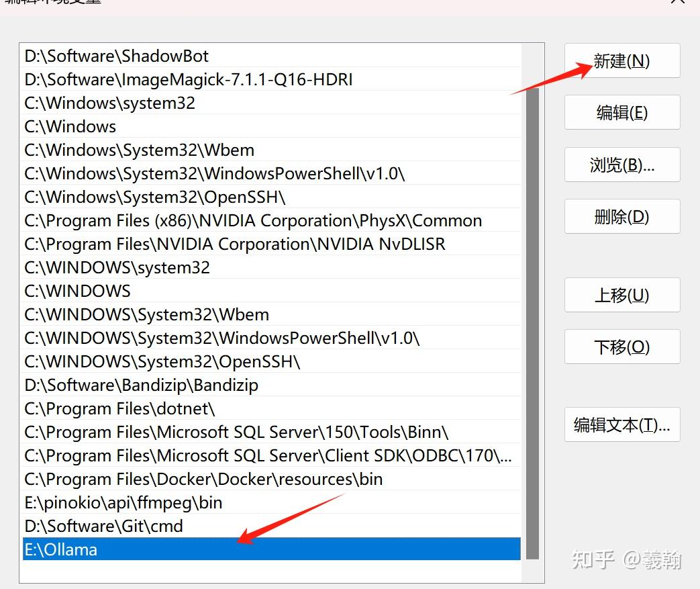Open the 浏览(B)... folder browser

click(622, 165)
